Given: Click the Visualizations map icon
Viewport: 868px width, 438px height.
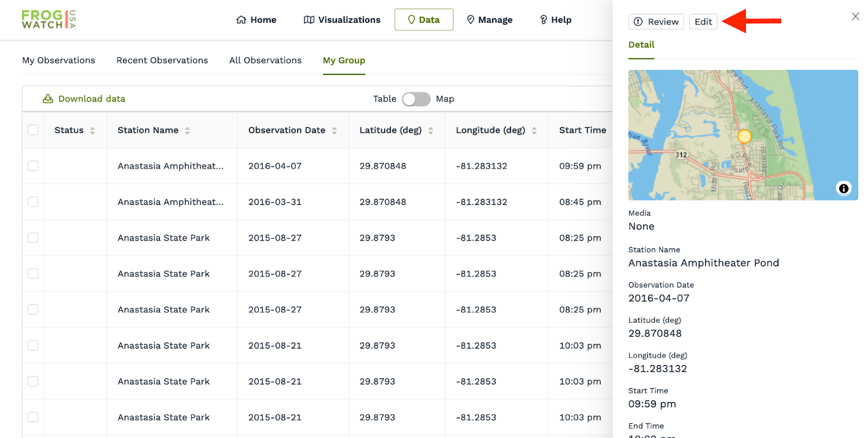Looking at the screenshot, I should click(309, 20).
